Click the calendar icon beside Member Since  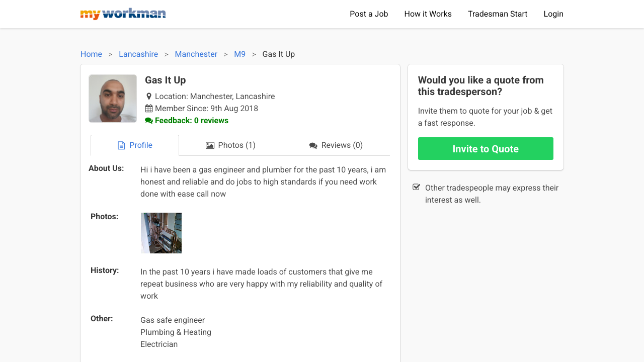point(149,109)
